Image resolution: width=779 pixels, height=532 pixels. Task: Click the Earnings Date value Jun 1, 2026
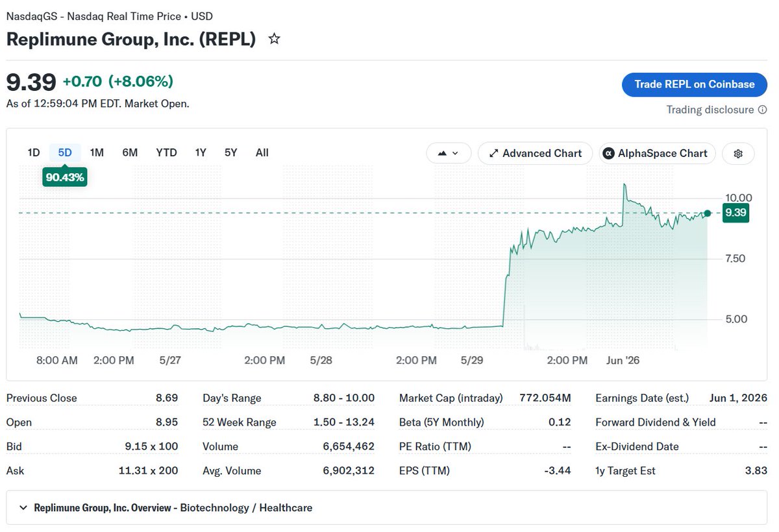pos(737,398)
